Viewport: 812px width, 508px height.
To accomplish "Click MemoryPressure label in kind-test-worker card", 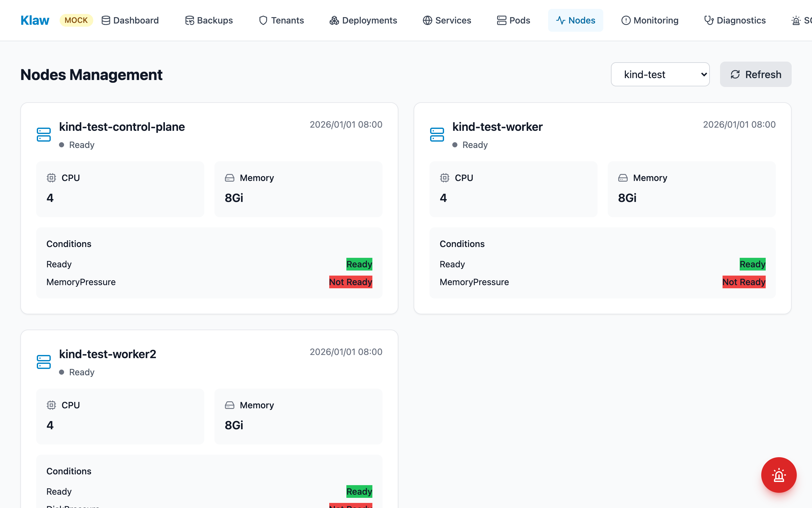I will [x=474, y=282].
